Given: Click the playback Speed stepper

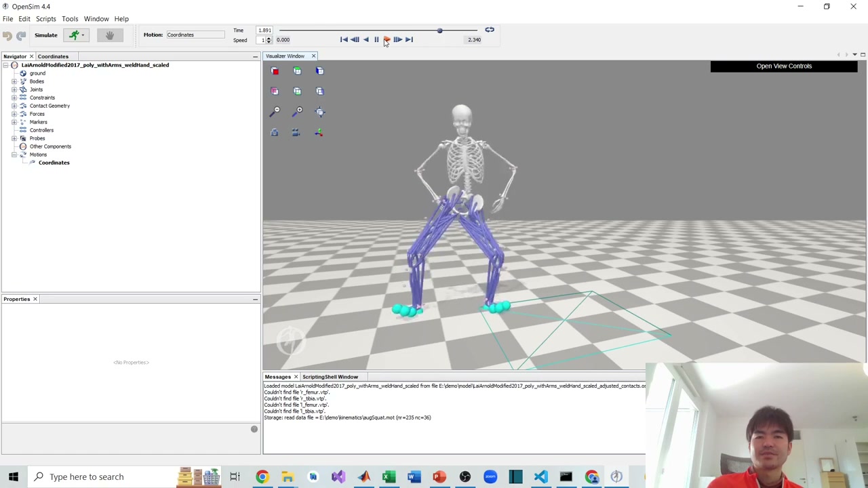Looking at the screenshot, I should [269, 40].
